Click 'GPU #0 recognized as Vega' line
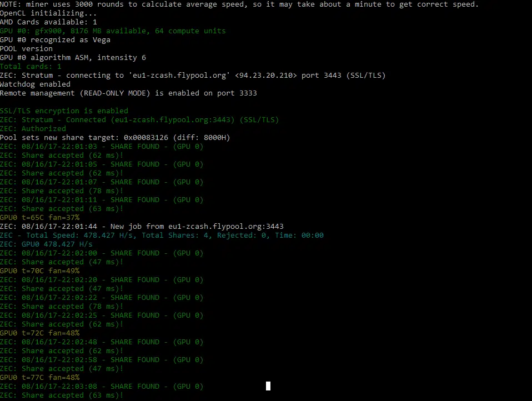The height and width of the screenshot is (401, 532). (55, 39)
